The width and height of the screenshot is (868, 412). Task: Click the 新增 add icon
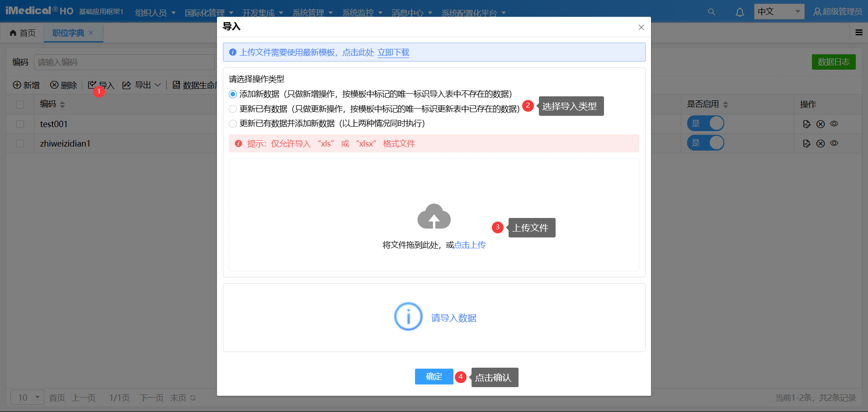(x=17, y=85)
